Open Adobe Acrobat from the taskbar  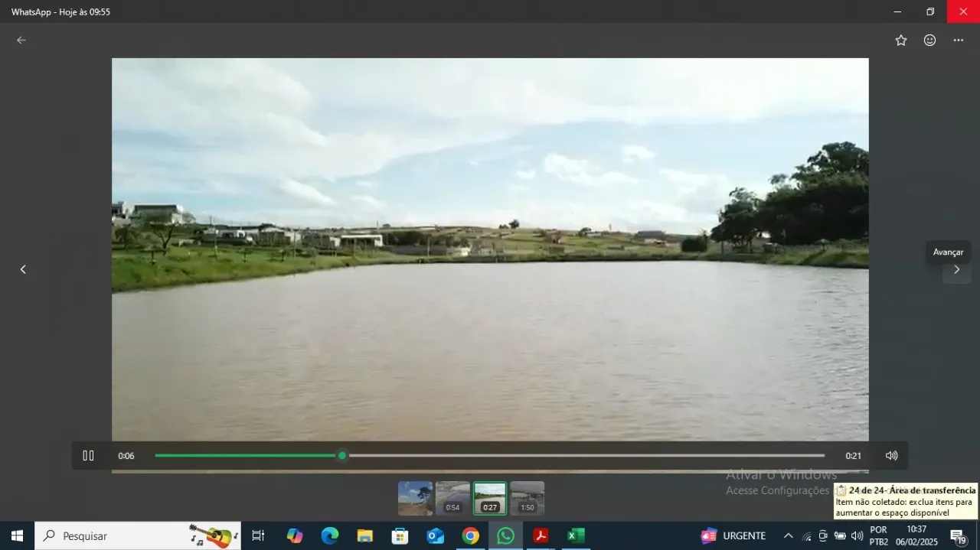point(541,535)
